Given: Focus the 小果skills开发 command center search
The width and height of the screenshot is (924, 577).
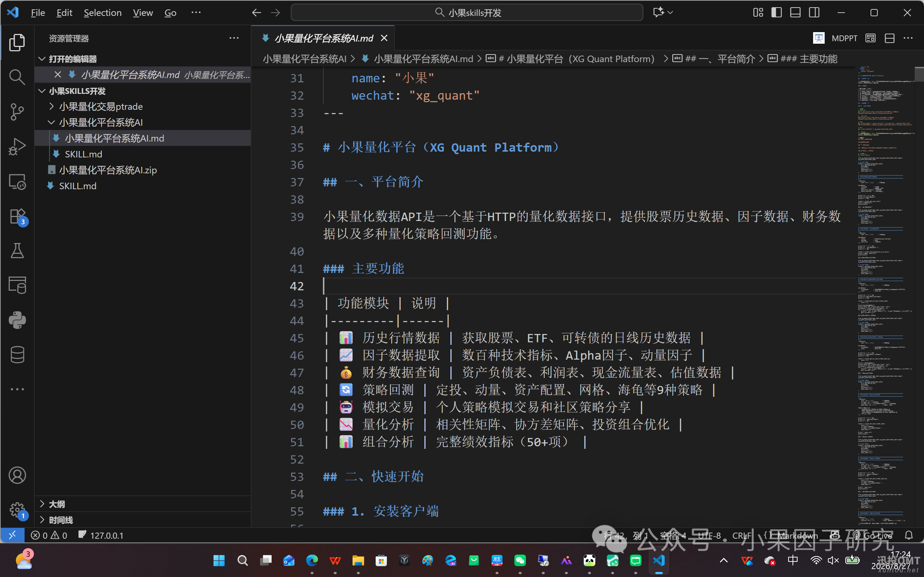Looking at the screenshot, I should click(x=467, y=13).
